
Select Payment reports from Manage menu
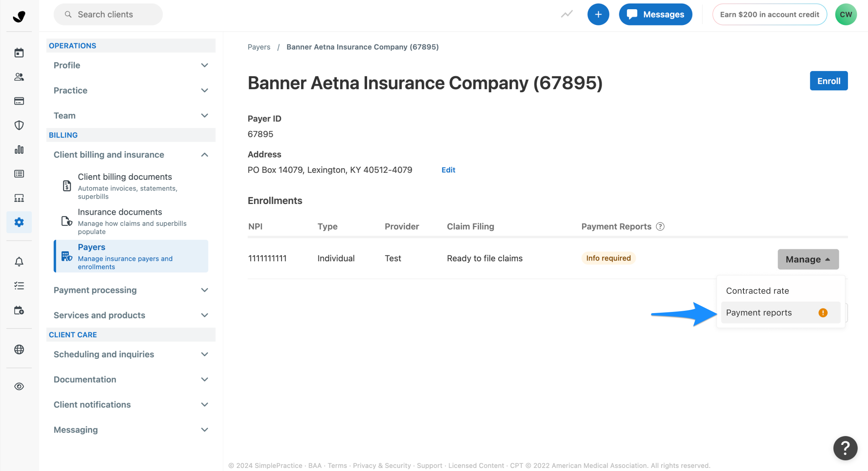click(780, 313)
